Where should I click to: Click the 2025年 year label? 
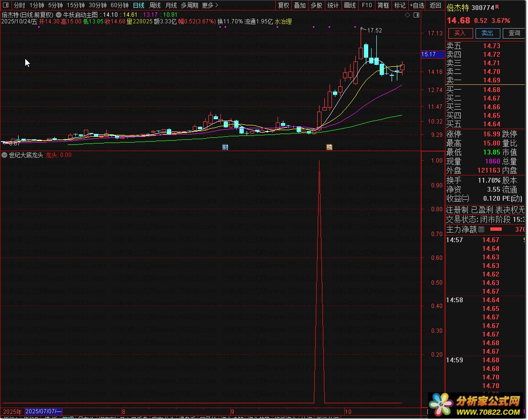pyautogui.click(x=12, y=411)
